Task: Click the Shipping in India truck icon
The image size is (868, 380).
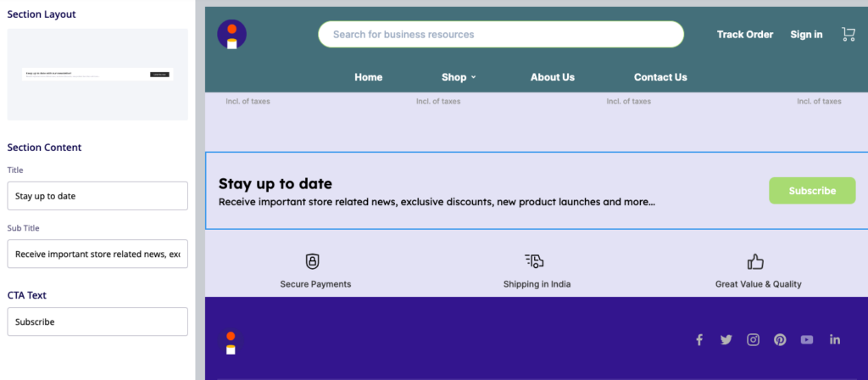Action: 534,261
